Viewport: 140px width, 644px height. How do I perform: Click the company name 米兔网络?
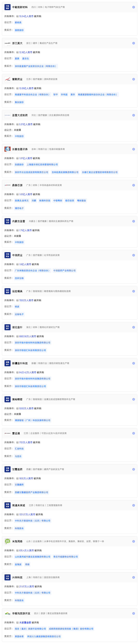[x=17, y=541]
